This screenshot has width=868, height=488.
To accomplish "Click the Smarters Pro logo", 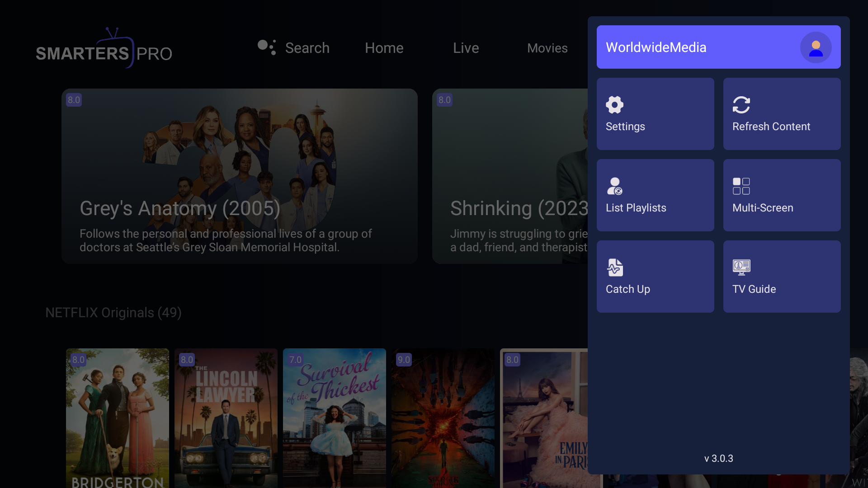I will coord(104,49).
